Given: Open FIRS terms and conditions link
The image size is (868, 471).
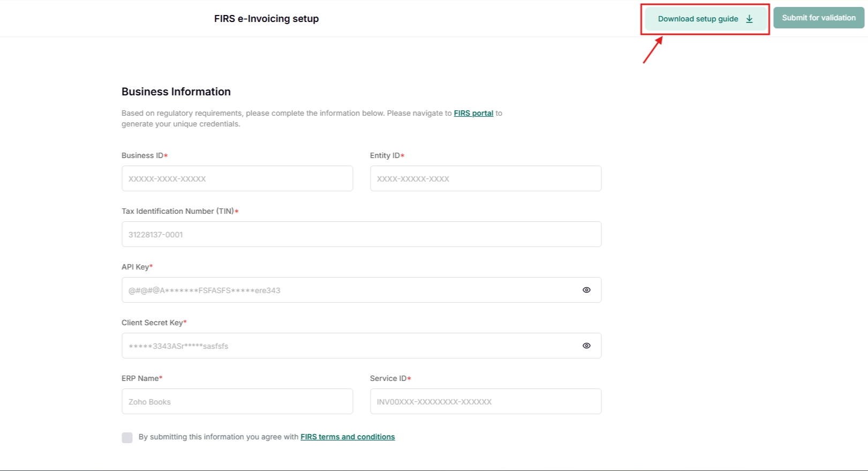Looking at the screenshot, I should tap(348, 437).
